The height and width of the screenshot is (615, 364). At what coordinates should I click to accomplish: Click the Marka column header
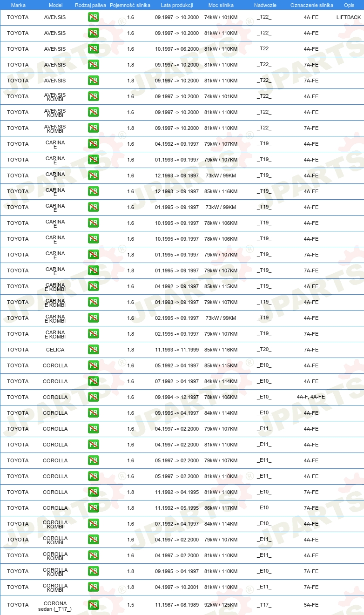coord(18,5)
